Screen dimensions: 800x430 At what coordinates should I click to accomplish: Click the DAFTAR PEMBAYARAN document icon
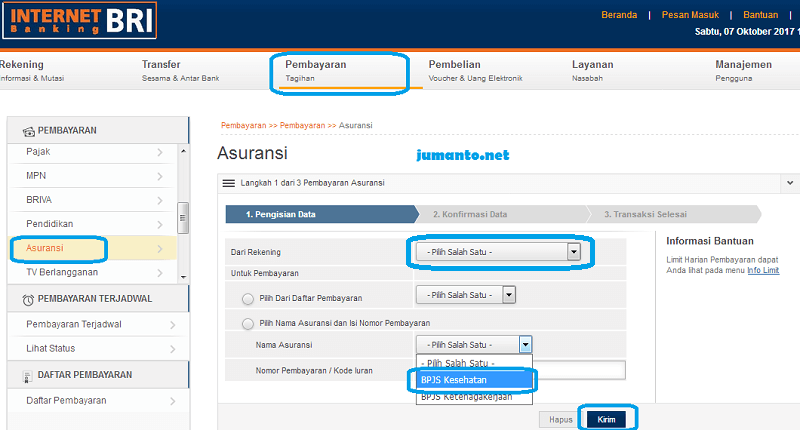click(x=28, y=376)
